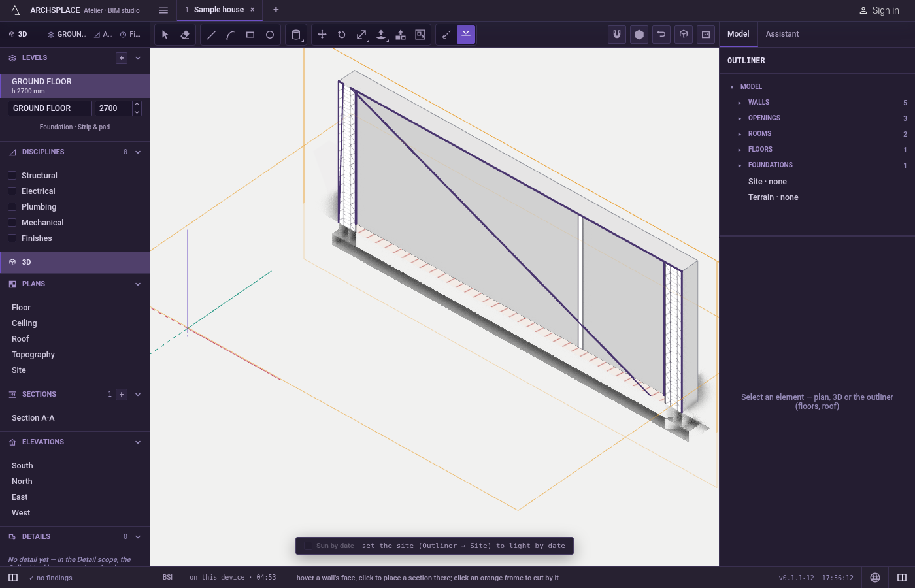Select the pointer selection tool

point(165,35)
